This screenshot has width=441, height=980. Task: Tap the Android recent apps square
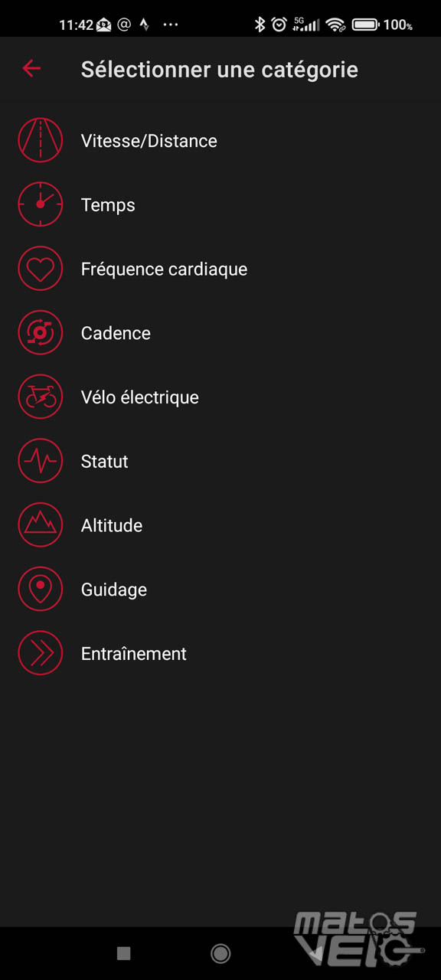[x=123, y=953]
